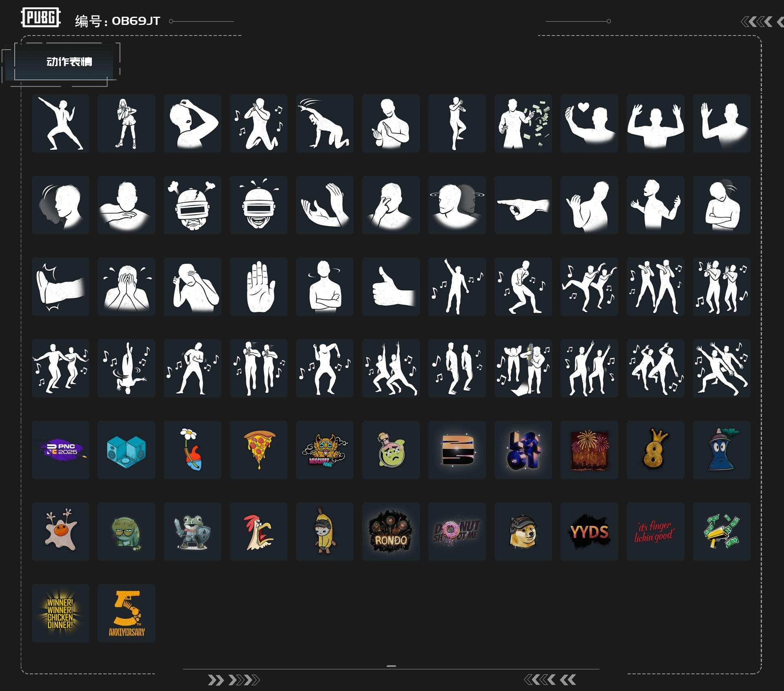Choose the raised open palm emote
Screen dimensions: 784x691
pos(258,287)
